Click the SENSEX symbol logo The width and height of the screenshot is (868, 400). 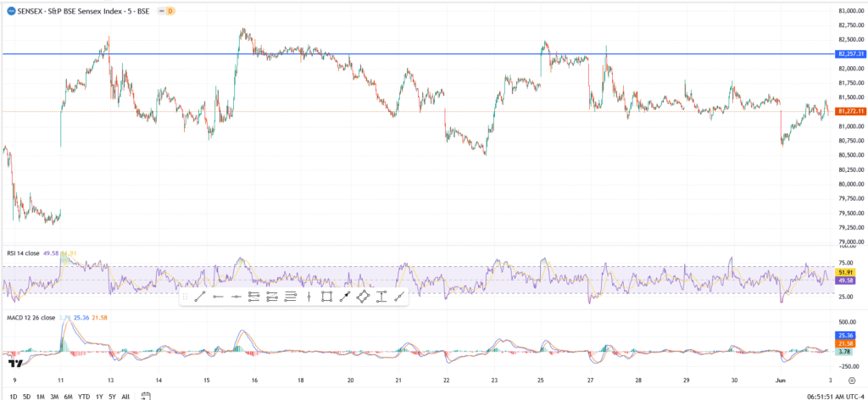click(10, 11)
